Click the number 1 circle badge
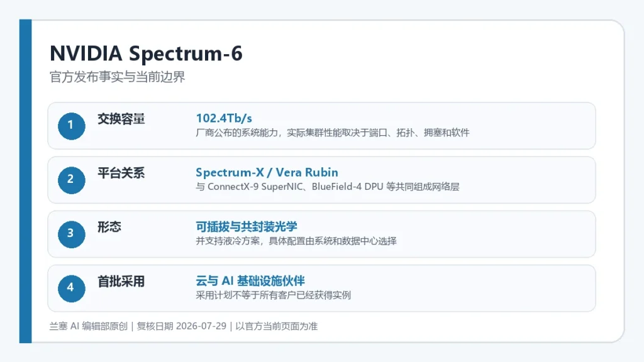The height and width of the screenshot is (362, 644). point(72,126)
